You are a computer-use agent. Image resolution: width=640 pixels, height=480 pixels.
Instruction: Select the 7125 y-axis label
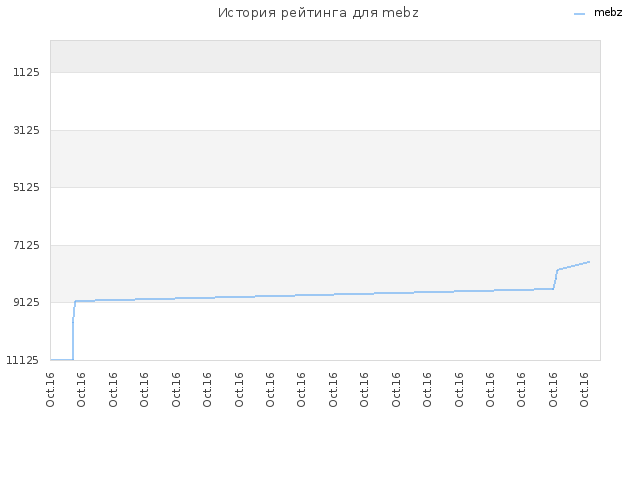[27, 245]
